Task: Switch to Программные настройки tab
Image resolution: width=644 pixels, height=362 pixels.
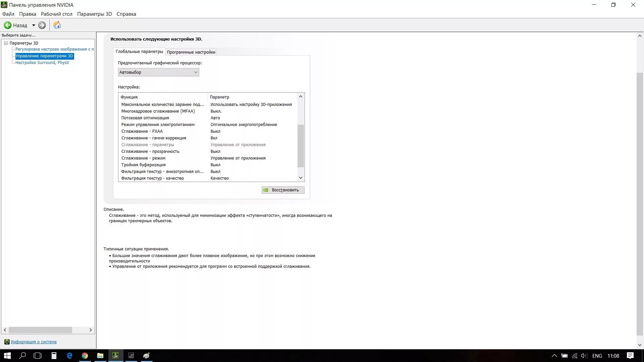Action: [x=191, y=52]
